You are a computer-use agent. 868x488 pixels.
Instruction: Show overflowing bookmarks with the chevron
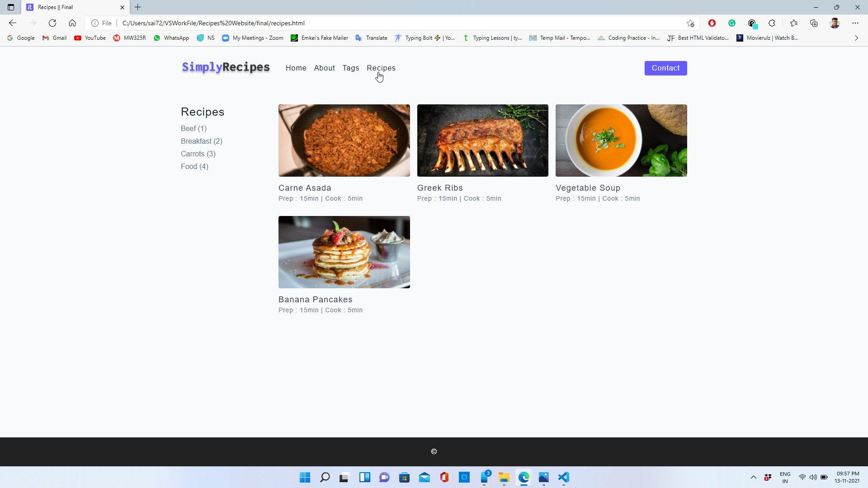click(x=856, y=38)
